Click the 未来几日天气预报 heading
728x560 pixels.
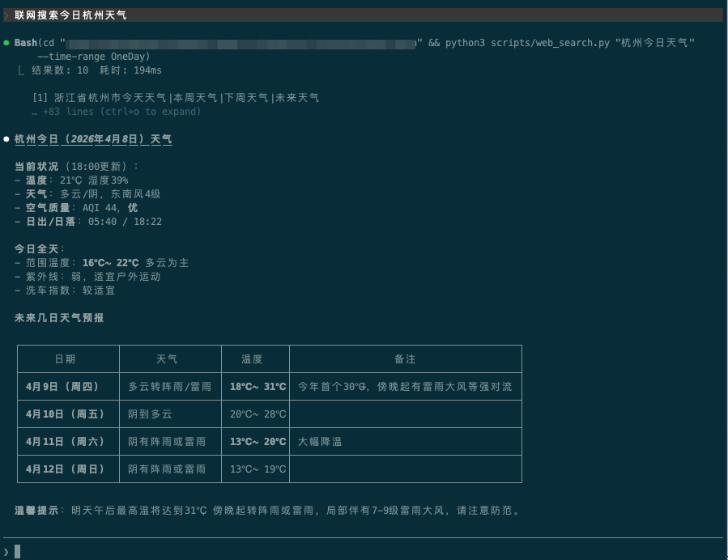pyautogui.click(x=59, y=318)
